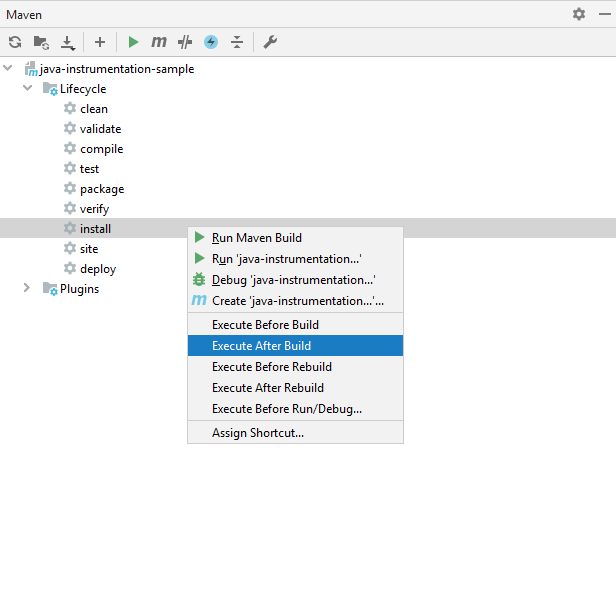
Task: Collapse the Lifecycle node
Action: tap(27, 88)
